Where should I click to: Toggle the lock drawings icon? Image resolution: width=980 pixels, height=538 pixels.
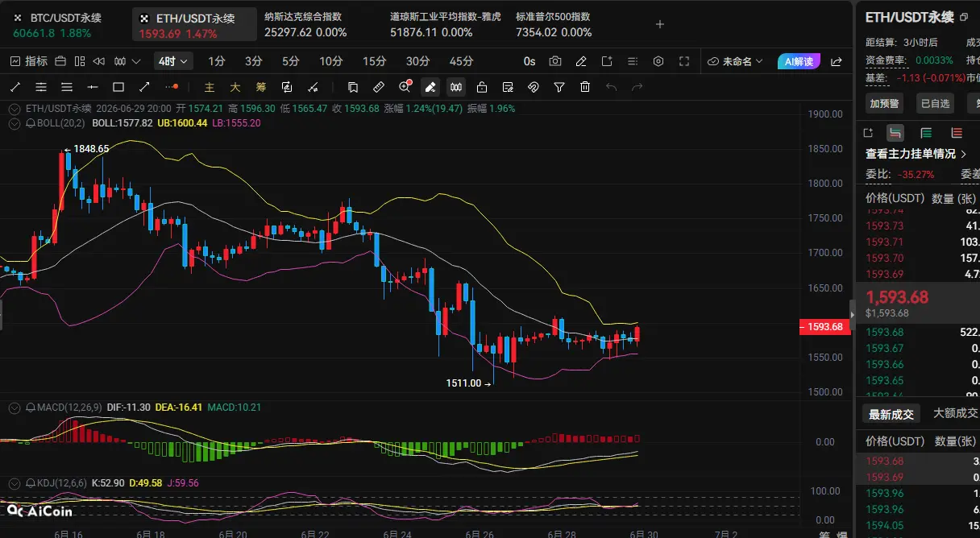click(481, 87)
